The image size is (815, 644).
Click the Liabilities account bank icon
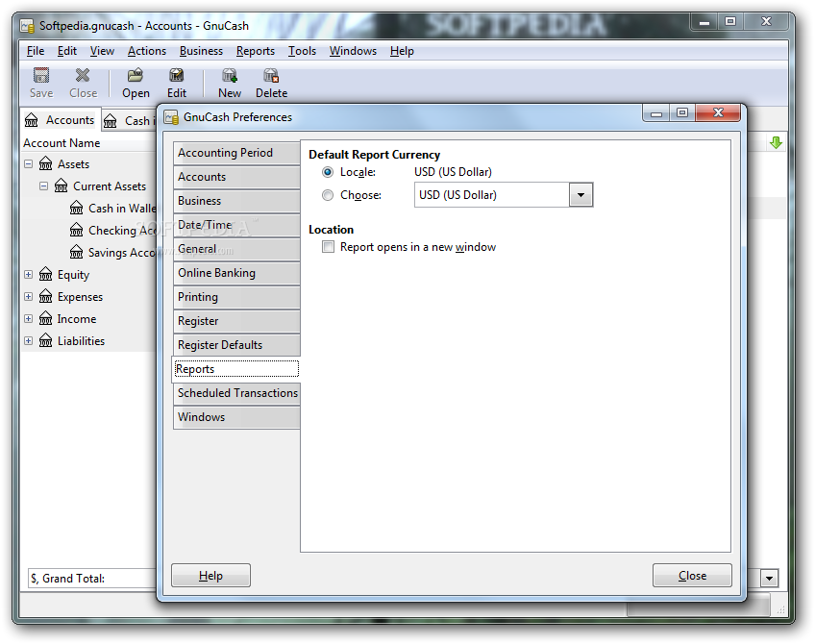tap(46, 340)
